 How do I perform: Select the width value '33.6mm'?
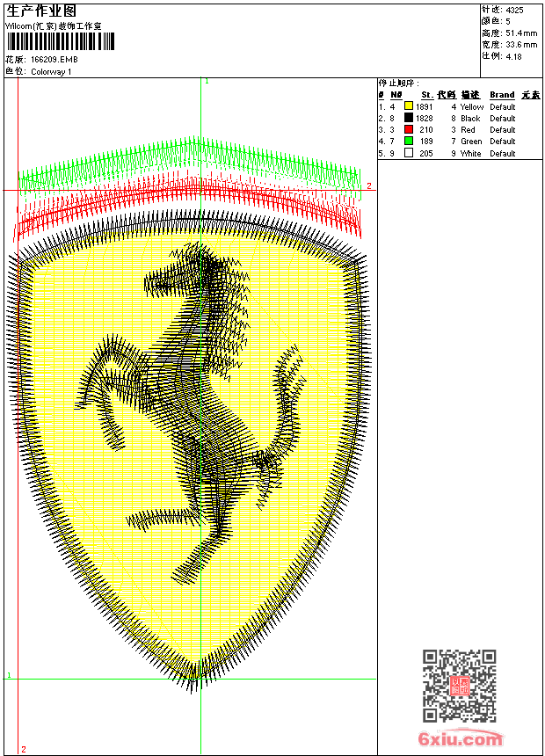(521, 44)
